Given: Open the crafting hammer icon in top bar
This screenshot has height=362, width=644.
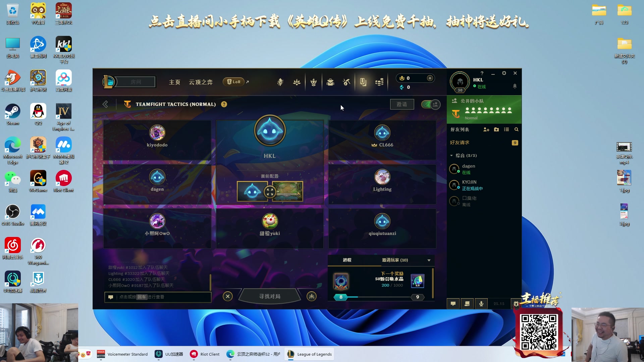Looking at the screenshot, I should coord(347,82).
